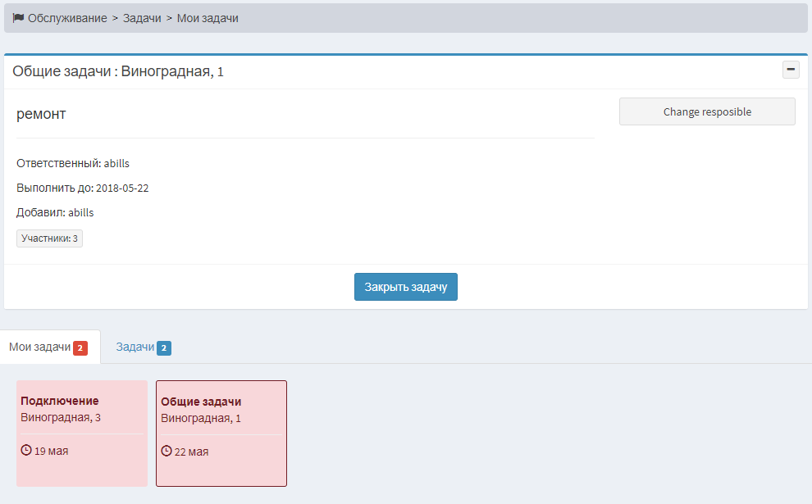812x504 pixels.
Task: Click Задачи in the breadcrumb
Action: coord(142,18)
